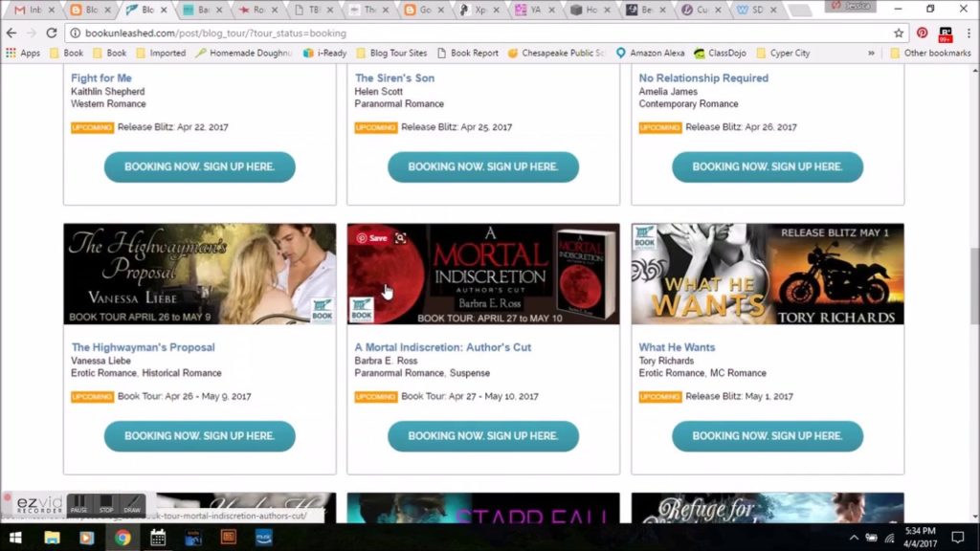This screenshot has width=980, height=551.
Task: Go back to the previous page
Action: click(11, 33)
